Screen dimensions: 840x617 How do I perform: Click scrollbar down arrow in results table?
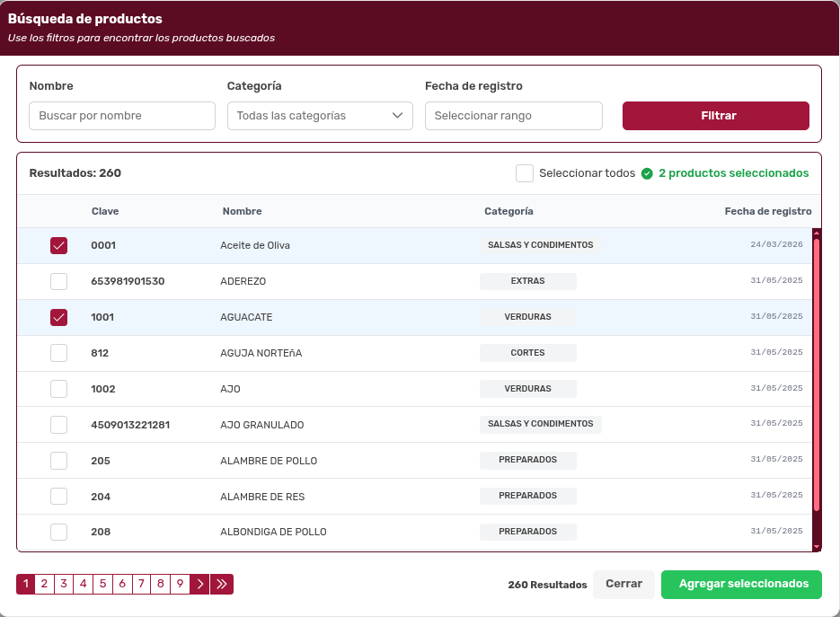coord(817,545)
